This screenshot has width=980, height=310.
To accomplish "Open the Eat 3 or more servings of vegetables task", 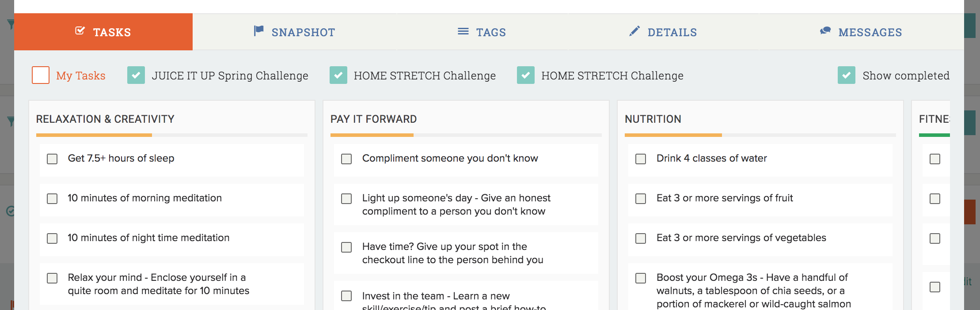I will click(741, 238).
